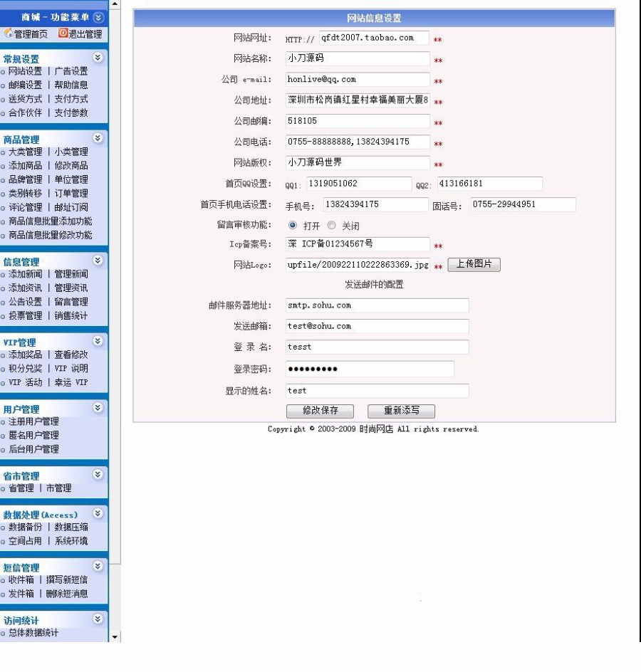Screen dimensions: 641x672
Task: Open 后台用户管理
Action: [34, 449]
